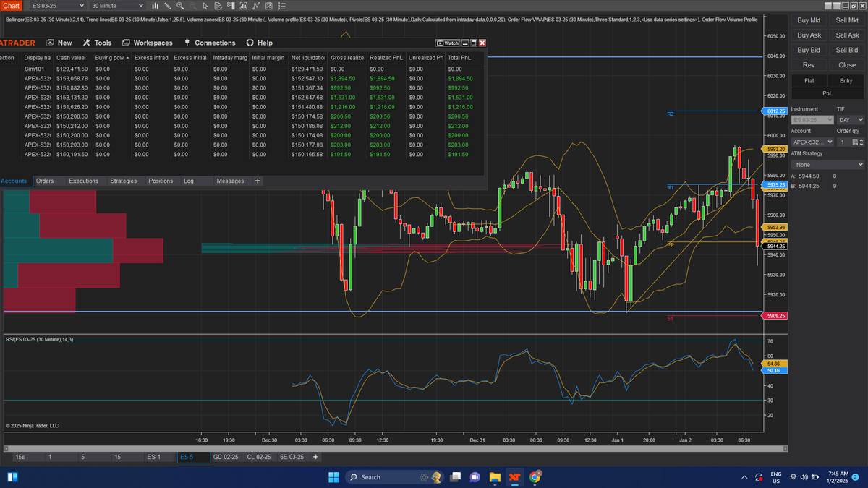Click the Close position button
Screen dimensions: 868x488
(847, 65)
